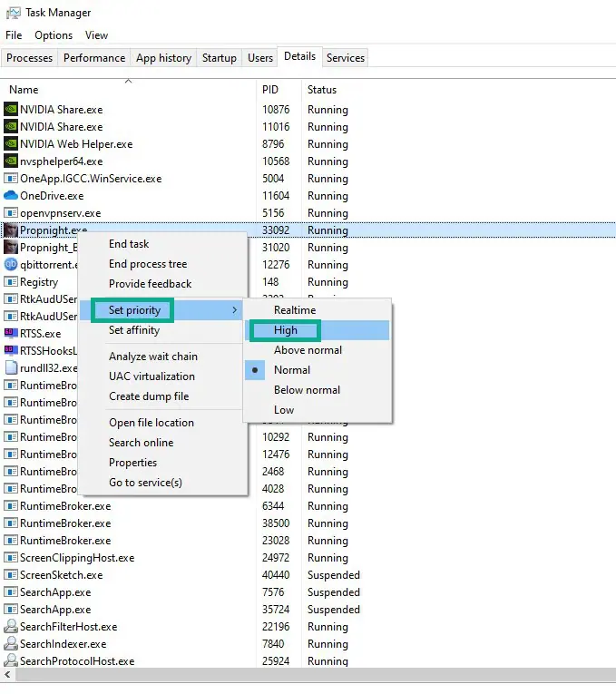The image size is (616, 694).
Task: Choose End process tree
Action: click(162, 264)
